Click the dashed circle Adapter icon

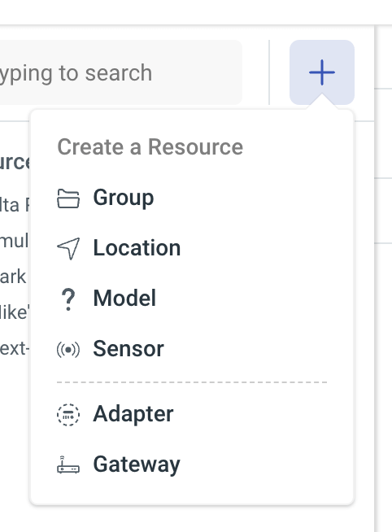pyautogui.click(x=68, y=415)
